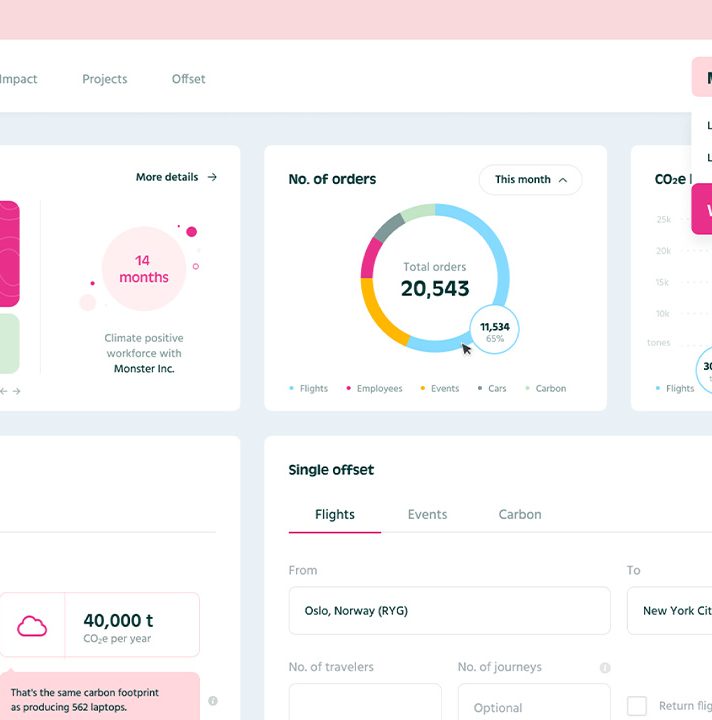Image resolution: width=712 pixels, height=720 pixels.
Task: Click the 14 months circle
Action: [x=144, y=269]
